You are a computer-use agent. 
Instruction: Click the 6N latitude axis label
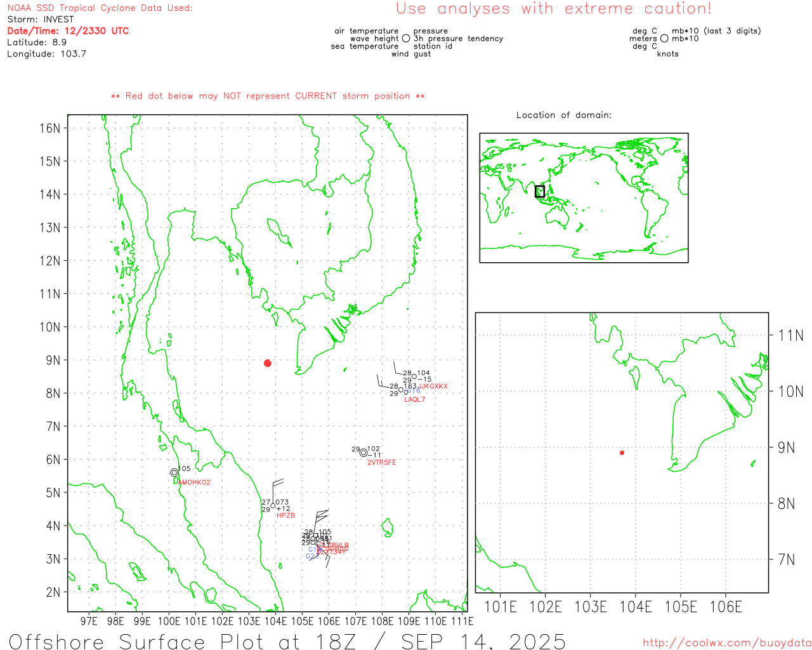pyautogui.click(x=53, y=460)
